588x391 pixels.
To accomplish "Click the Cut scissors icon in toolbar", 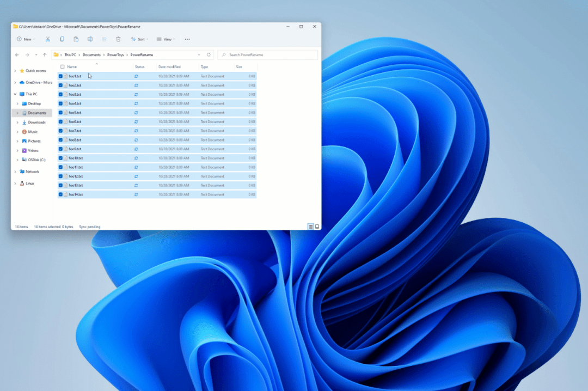I will (x=47, y=39).
